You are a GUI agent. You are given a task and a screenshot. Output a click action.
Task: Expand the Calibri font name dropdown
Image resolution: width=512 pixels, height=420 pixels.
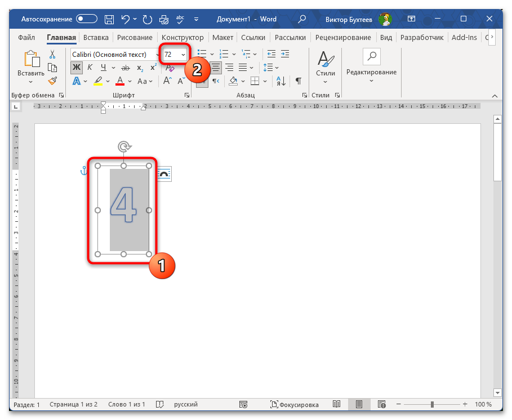[157, 54]
